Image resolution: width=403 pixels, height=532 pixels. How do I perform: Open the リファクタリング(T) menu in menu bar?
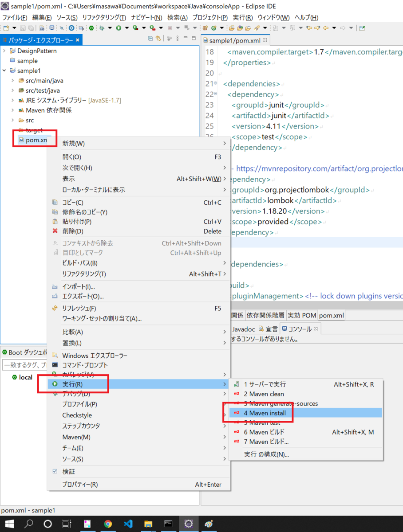pos(104,17)
